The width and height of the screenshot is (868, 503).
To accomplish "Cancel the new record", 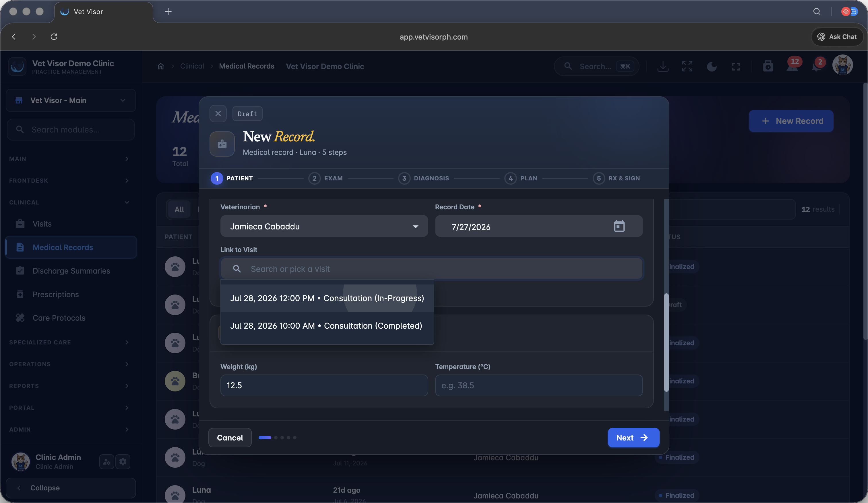I will 230,437.
